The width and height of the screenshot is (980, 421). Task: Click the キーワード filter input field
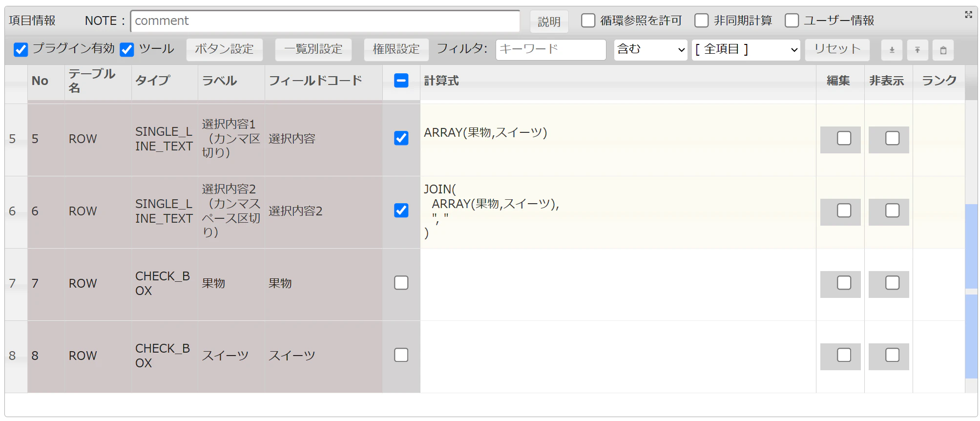coord(551,49)
